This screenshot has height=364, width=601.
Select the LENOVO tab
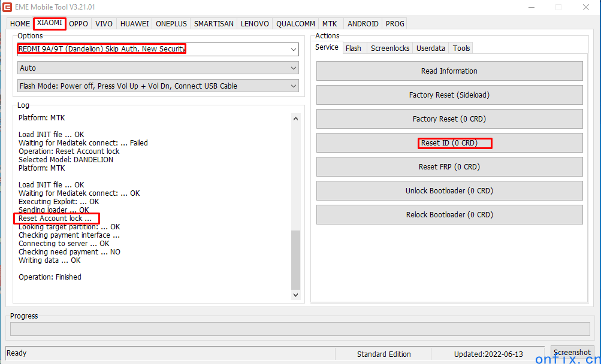pyautogui.click(x=255, y=24)
